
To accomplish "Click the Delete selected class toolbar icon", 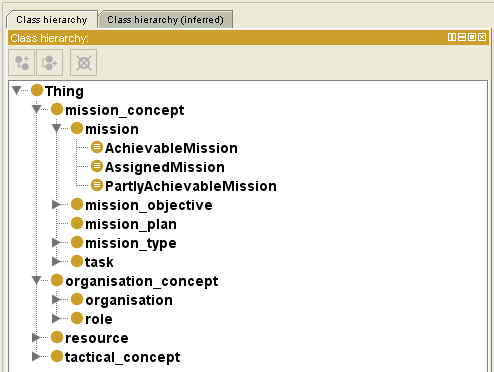I will click(x=83, y=63).
